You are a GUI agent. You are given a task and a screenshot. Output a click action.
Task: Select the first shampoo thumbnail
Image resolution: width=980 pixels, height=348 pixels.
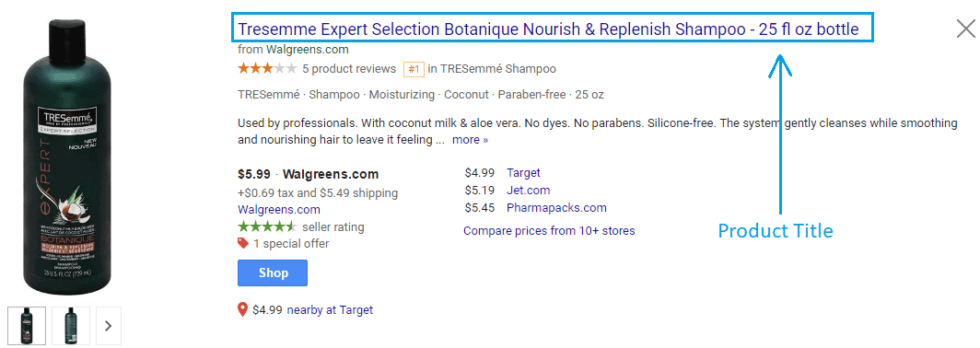27,326
